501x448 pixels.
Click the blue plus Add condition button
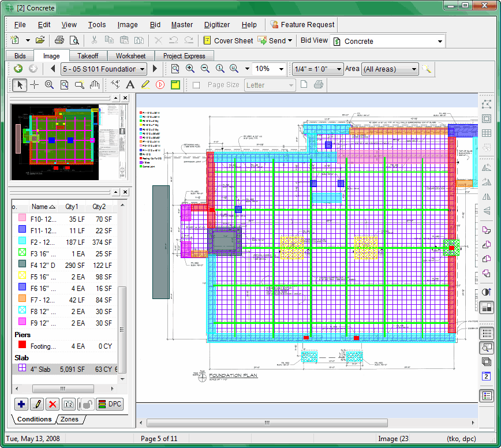point(21,404)
